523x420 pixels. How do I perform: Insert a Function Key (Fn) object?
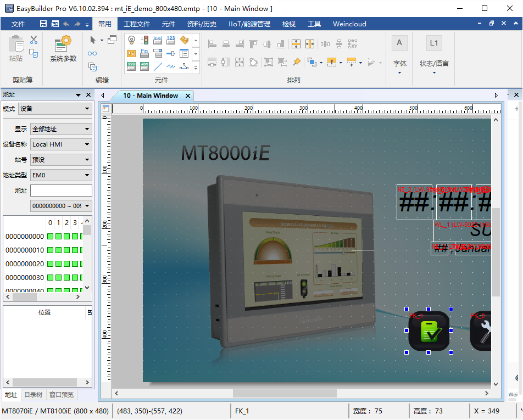[144, 53]
